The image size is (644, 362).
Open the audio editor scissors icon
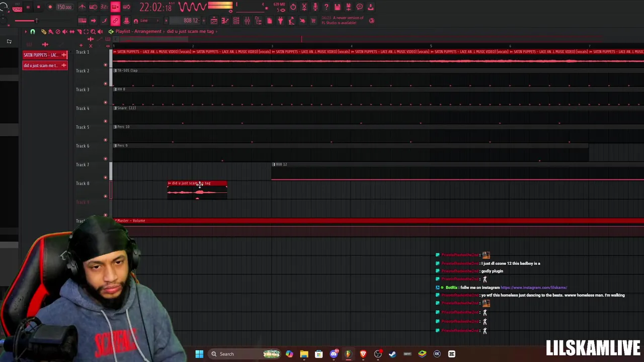coord(304,7)
